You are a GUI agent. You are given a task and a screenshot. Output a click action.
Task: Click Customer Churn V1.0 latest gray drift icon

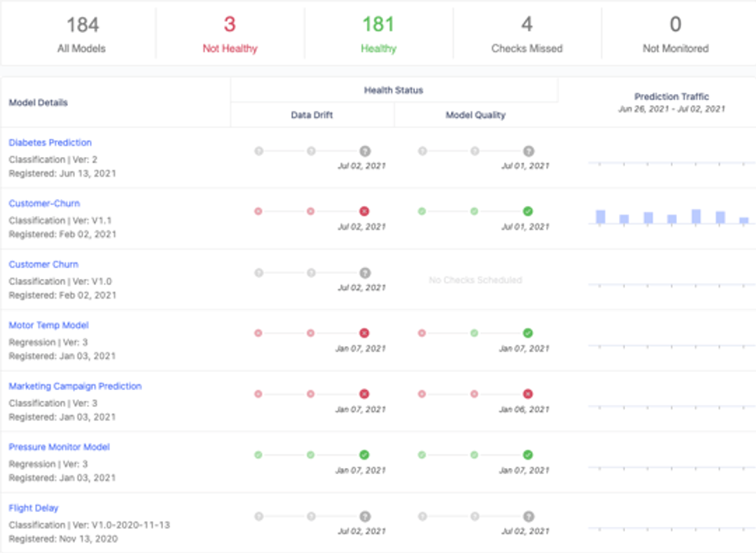tap(365, 272)
